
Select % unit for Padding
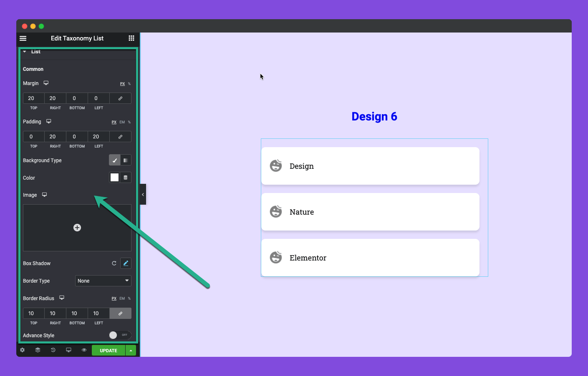pos(129,122)
